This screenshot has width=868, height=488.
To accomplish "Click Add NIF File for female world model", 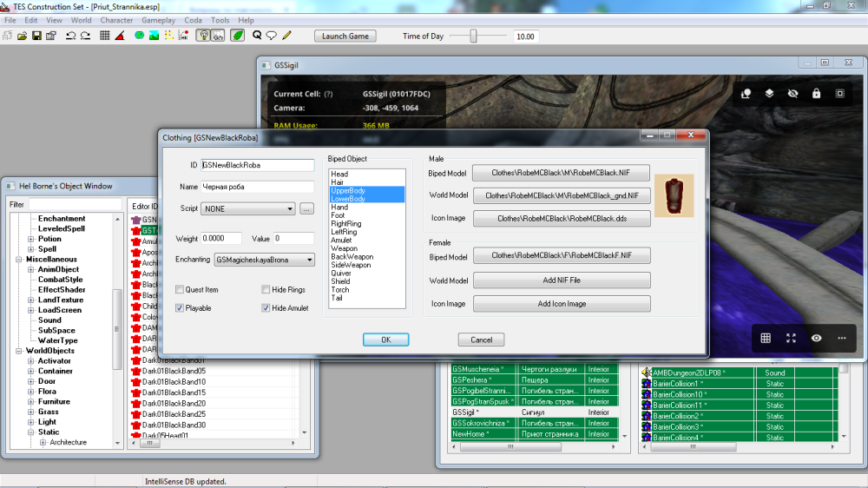I will tap(562, 280).
